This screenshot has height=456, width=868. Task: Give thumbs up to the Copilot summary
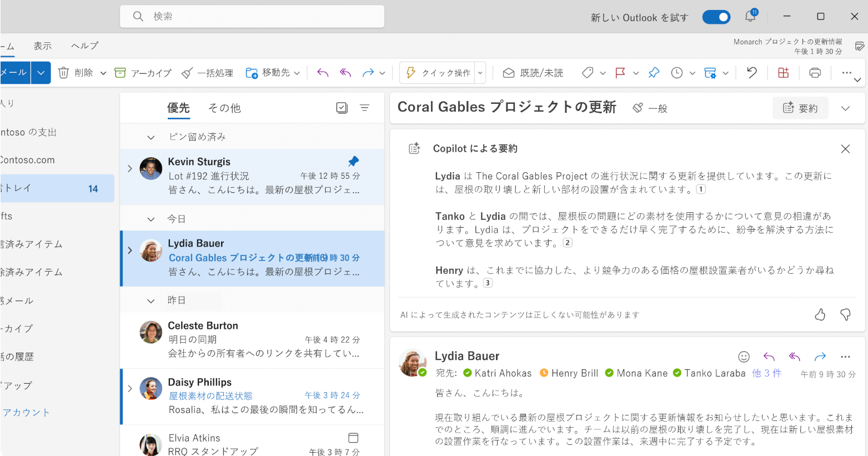pos(820,315)
